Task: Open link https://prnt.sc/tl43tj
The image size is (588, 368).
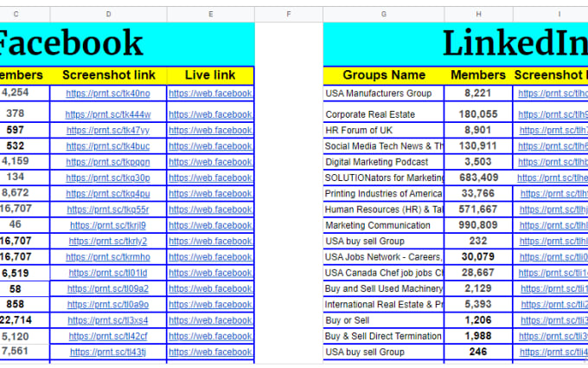Action: click(x=108, y=352)
